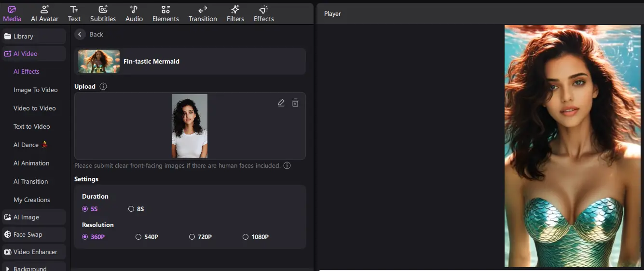Viewport: 644px width, 271px height.
Task: Choose 720P resolution
Action: pos(192,237)
